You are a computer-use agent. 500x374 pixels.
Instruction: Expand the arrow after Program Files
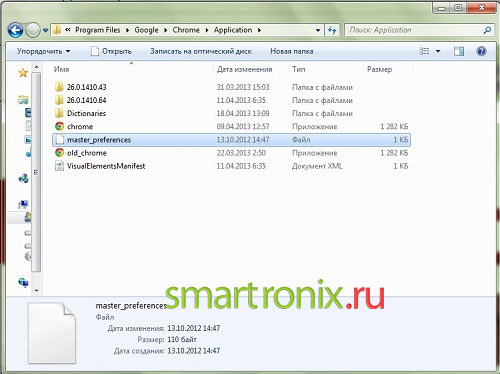(127, 30)
